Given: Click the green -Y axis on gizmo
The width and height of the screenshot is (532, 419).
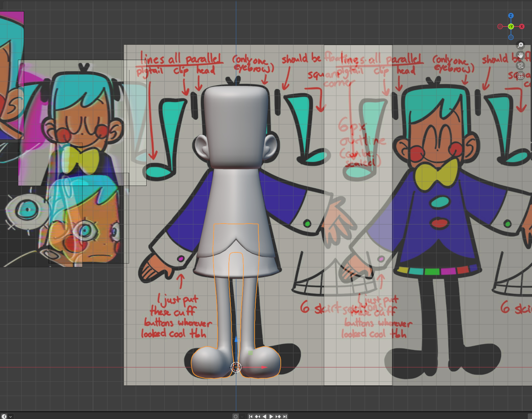Looking at the screenshot, I should click(x=511, y=26).
